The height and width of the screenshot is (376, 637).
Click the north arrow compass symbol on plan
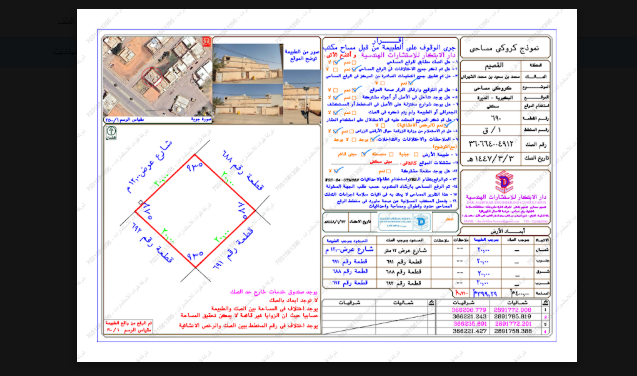tap(111, 132)
